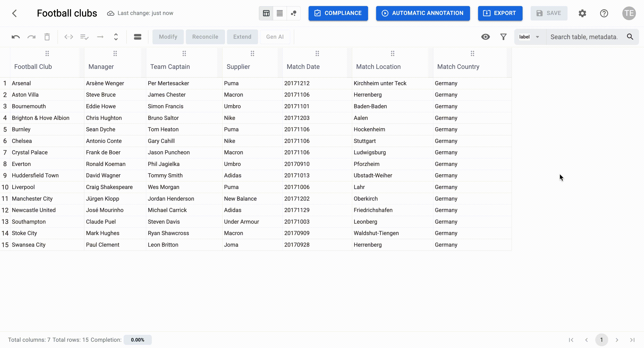Switch to graph view icon

click(x=294, y=13)
